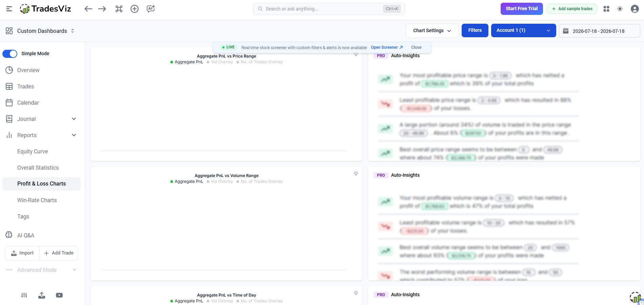Click lightbulb icon on Time of Day chart

tap(356, 293)
